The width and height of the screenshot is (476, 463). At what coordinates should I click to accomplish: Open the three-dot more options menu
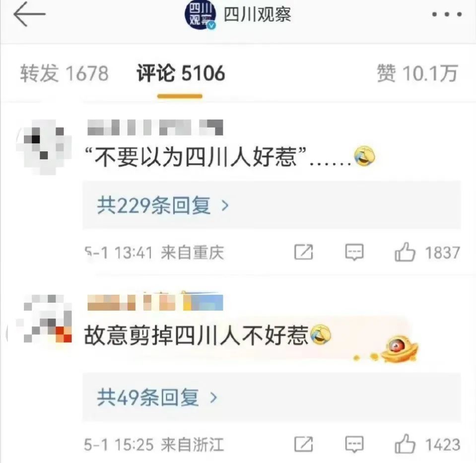click(447, 14)
